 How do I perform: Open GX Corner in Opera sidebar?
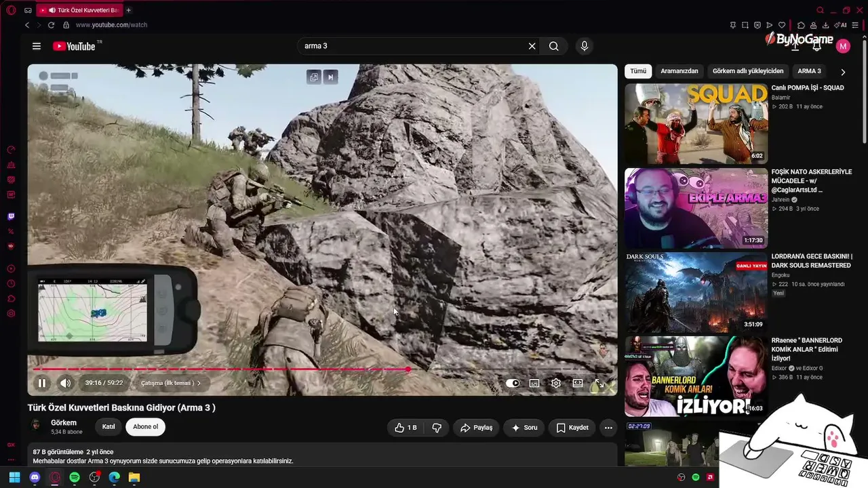point(11,445)
